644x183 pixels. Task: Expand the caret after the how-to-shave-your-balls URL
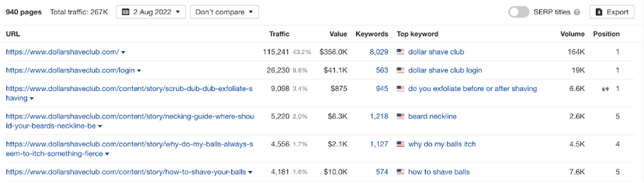click(250, 172)
